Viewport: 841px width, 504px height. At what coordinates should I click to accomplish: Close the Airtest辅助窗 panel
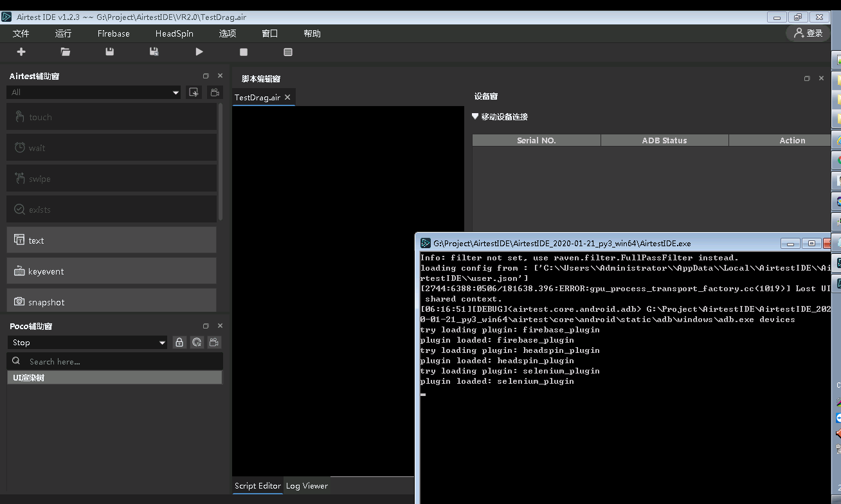(220, 76)
